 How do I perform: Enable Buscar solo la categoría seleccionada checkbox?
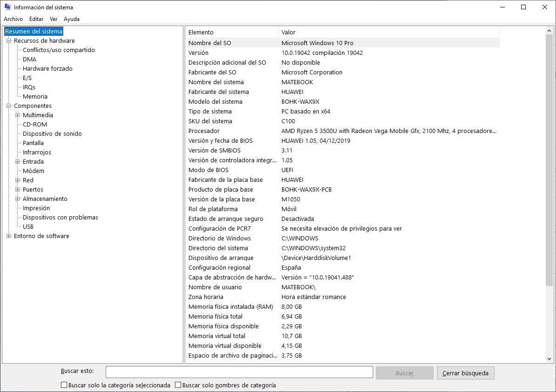pyautogui.click(x=64, y=385)
